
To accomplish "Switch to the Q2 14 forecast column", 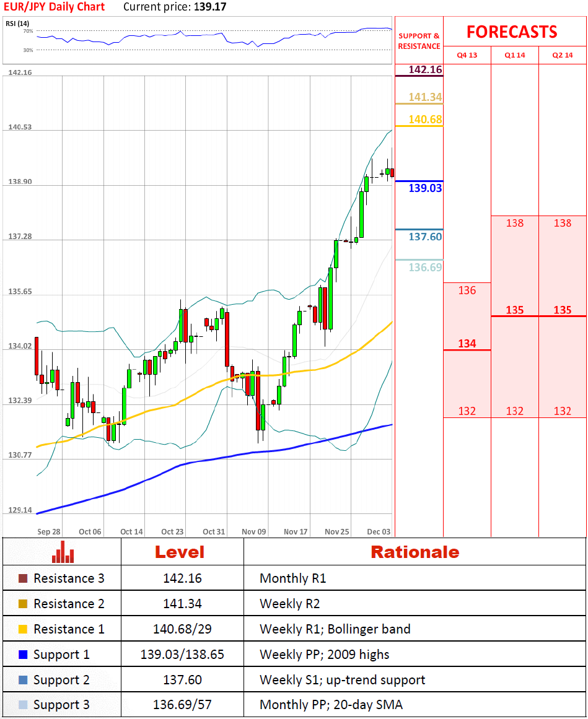I will 562,55.
